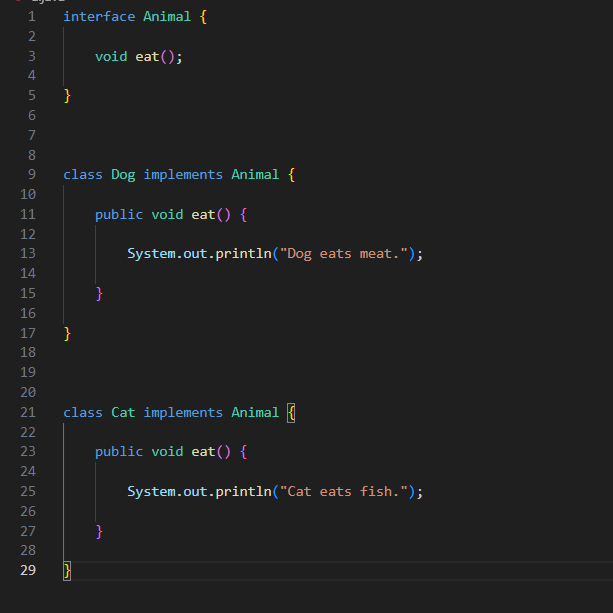Select the "Dog" class name on line 9

pyautogui.click(x=123, y=174)
